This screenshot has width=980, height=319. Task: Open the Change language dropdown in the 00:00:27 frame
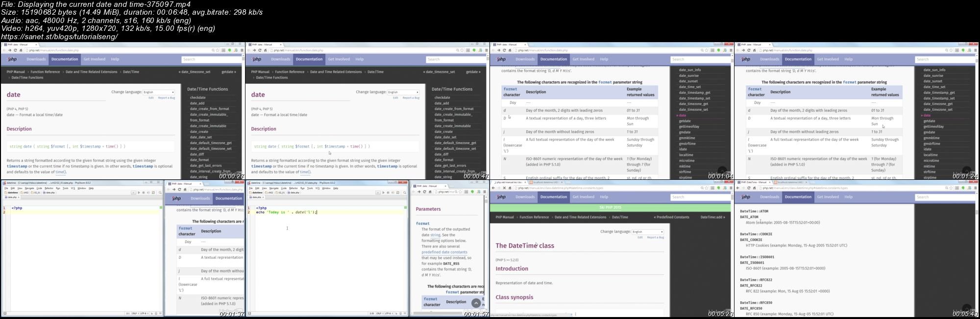point(159,92)
